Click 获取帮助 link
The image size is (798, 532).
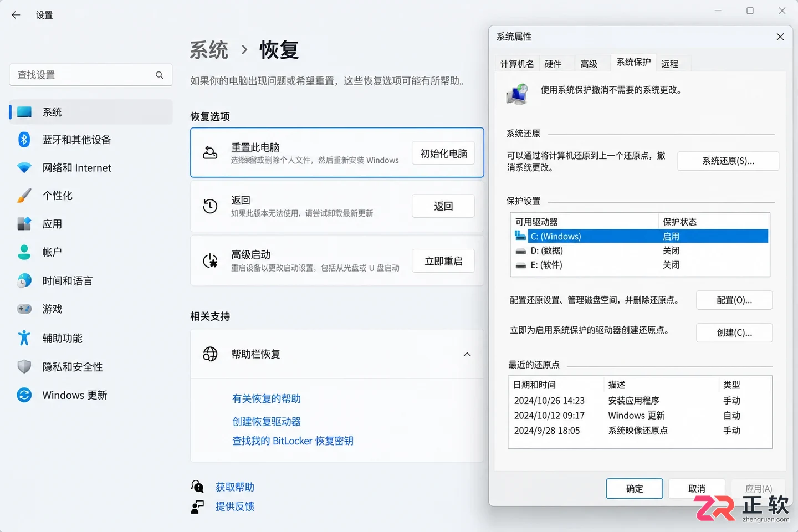(x=235, y=487)
